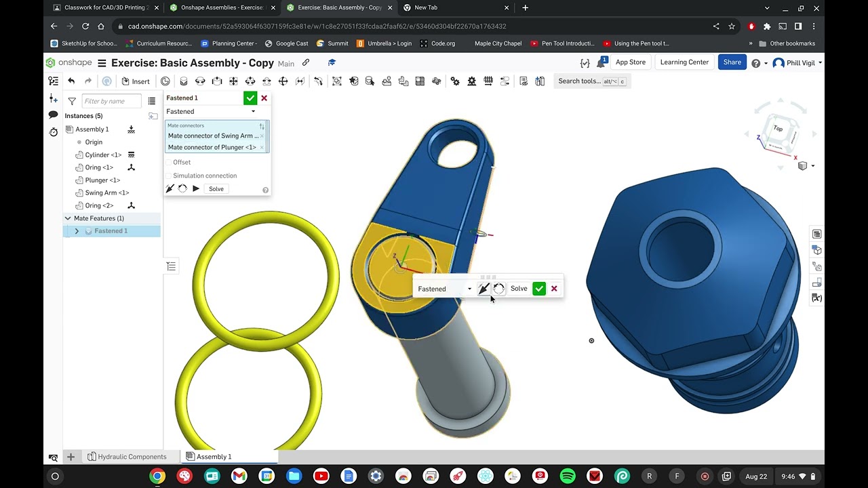Viewport: 868px width, 488px height.
Task: Click the document link icon by Main
Action: tap(306, 62)
